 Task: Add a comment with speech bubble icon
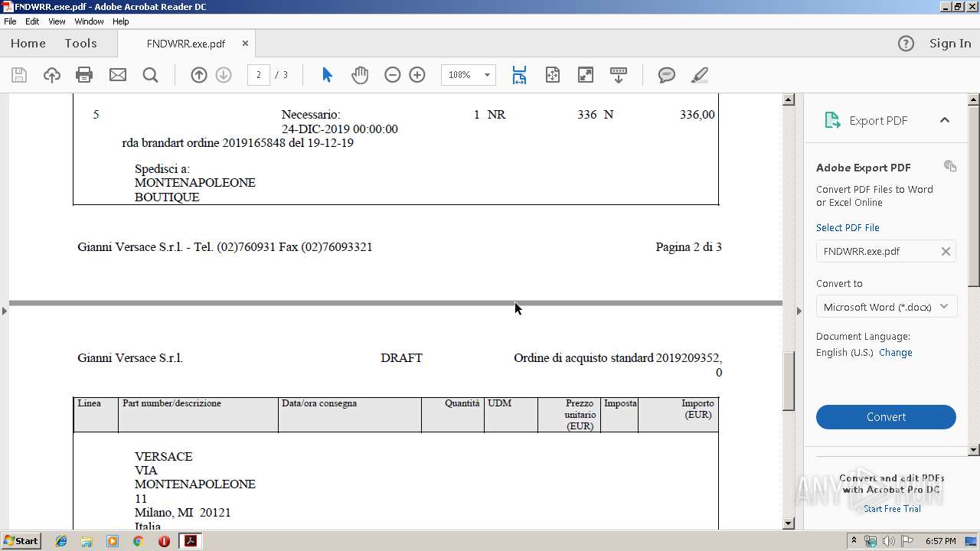pos(667,75)
